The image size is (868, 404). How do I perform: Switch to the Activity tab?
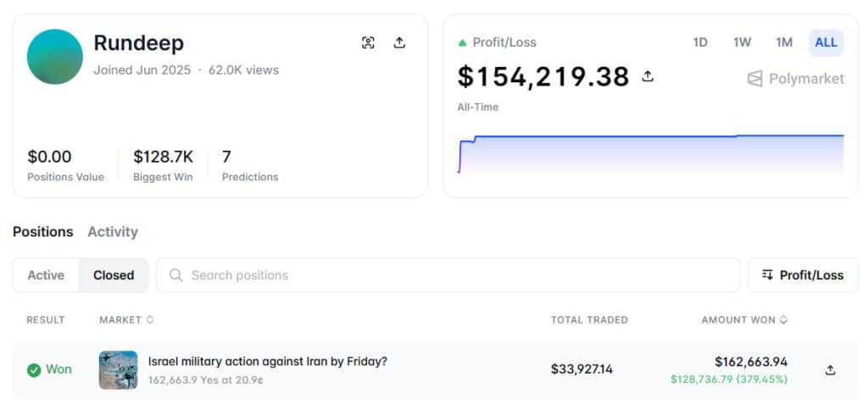pyautogui.click(x=113, y=231)
